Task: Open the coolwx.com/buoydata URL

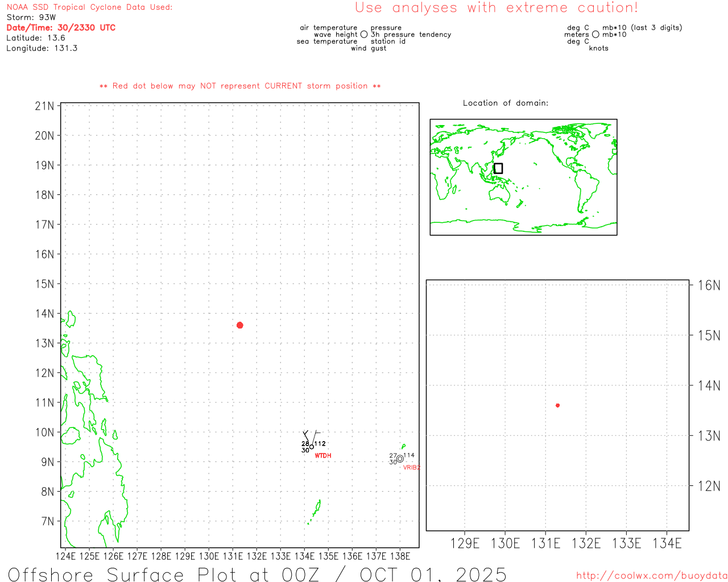Action: click(x=651, y=575)
